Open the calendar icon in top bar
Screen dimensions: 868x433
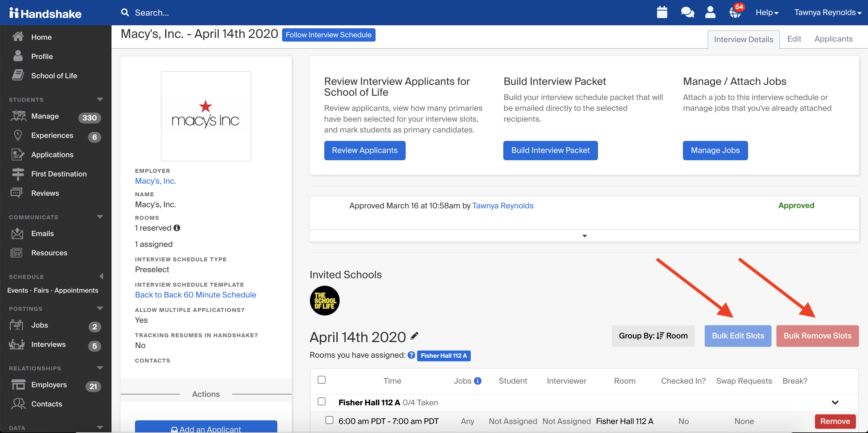(x=662, y=12)
